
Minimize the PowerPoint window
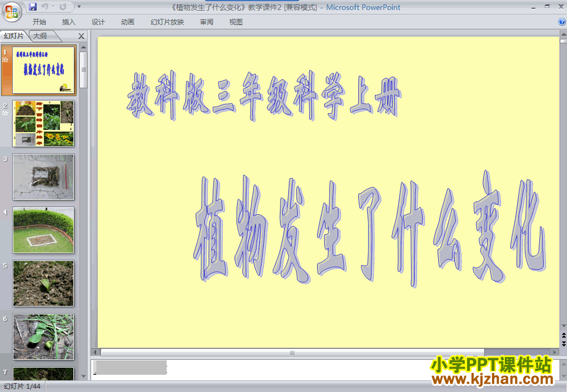pos(533,7)
